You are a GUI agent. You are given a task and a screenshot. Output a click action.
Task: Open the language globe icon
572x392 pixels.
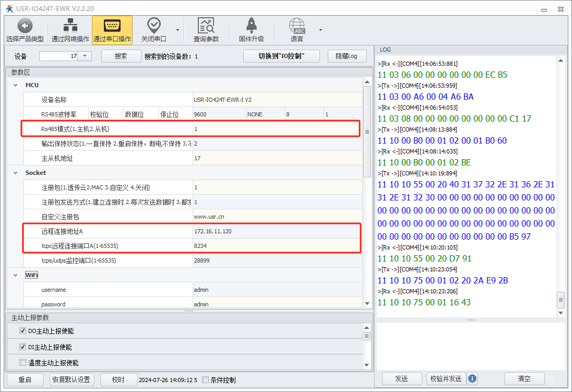pyautogui.click(x=296, y=26)
